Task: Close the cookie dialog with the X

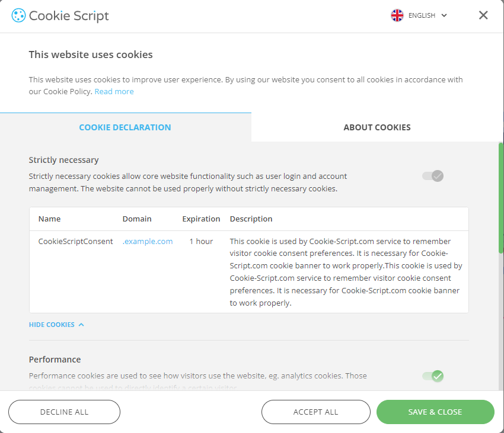Action: pyautogui.click(x=483, y=15)
